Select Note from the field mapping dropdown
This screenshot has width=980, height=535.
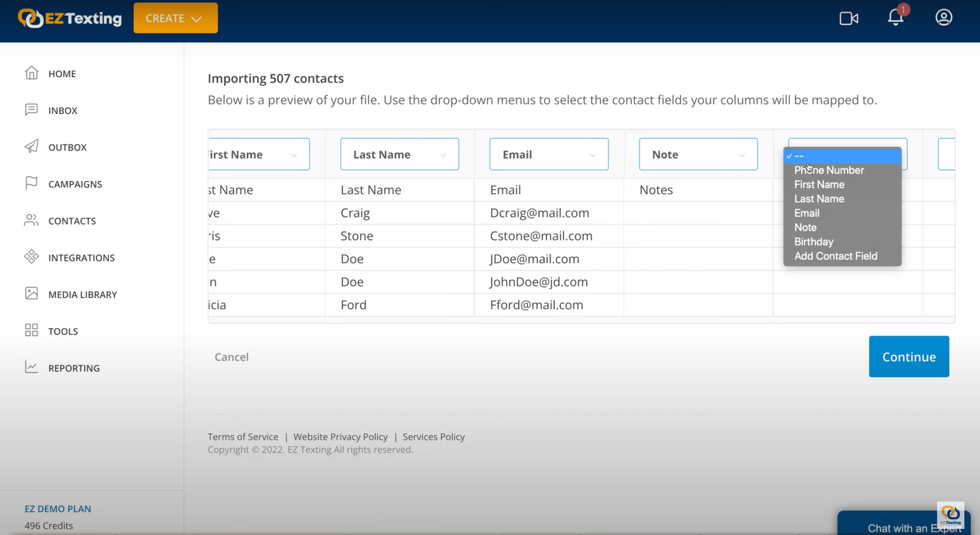(x=806, y=227)
